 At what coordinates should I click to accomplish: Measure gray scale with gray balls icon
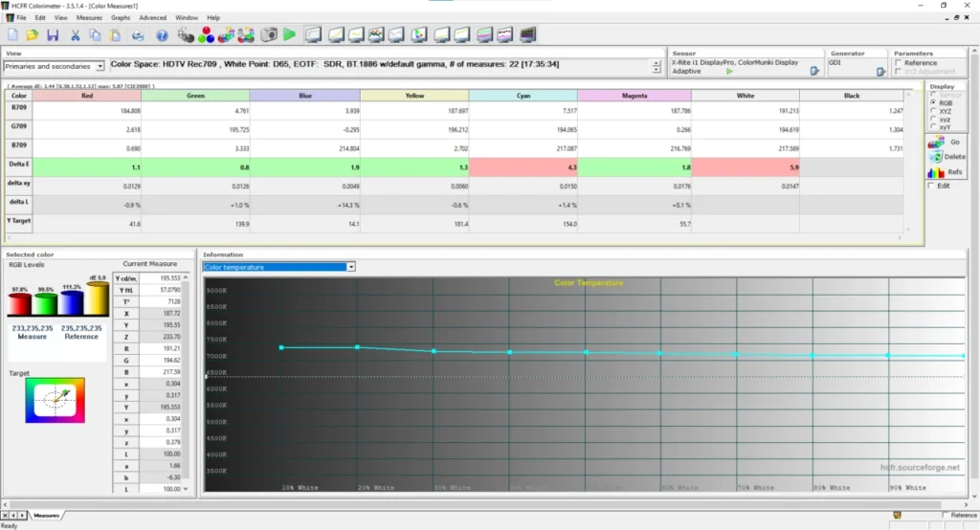186,35
